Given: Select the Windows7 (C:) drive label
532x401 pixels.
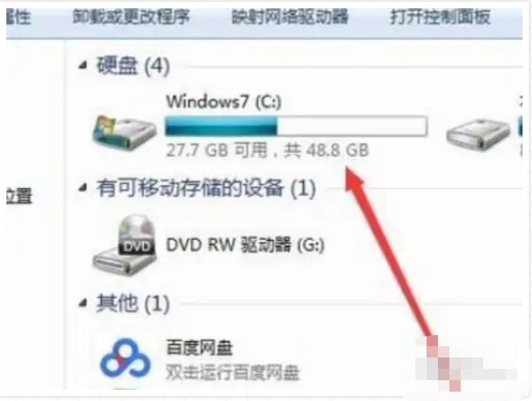Looking at the screenshot, I should point(223,102).
